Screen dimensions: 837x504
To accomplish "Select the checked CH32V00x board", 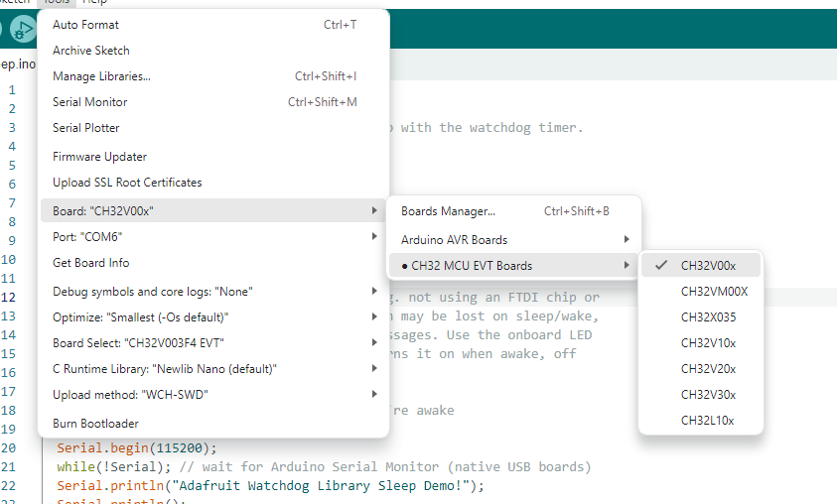I will point(707,265).
